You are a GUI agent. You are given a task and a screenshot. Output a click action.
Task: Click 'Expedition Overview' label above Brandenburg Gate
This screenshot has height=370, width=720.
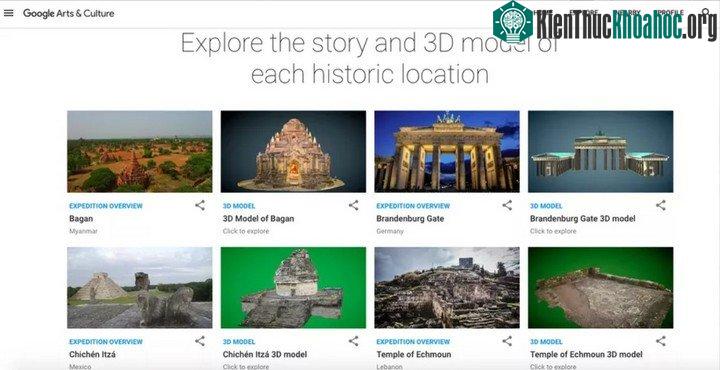[413, 206]
